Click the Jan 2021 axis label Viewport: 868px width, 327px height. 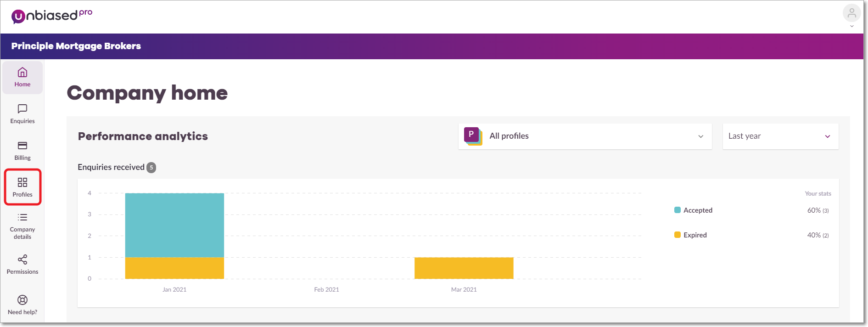coord(174,290)
